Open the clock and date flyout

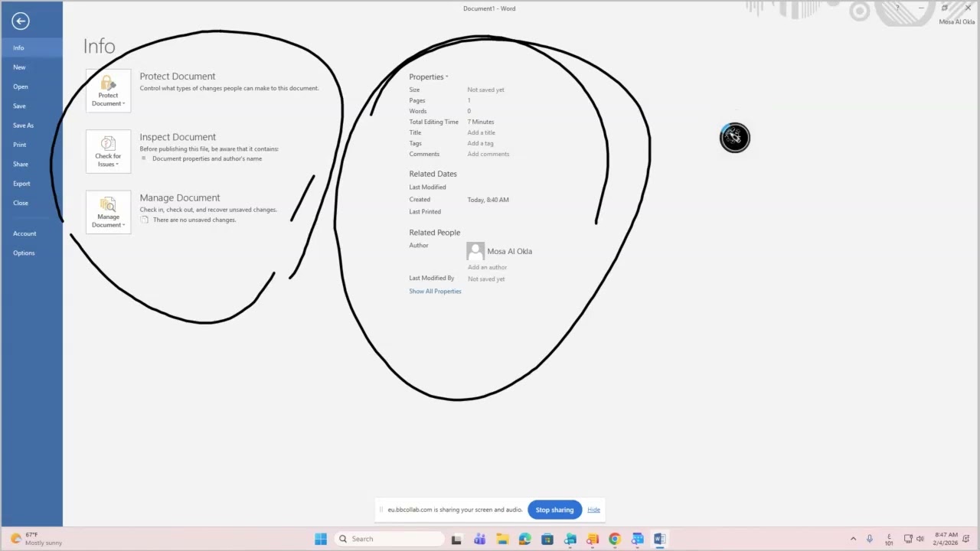[946, 539]
